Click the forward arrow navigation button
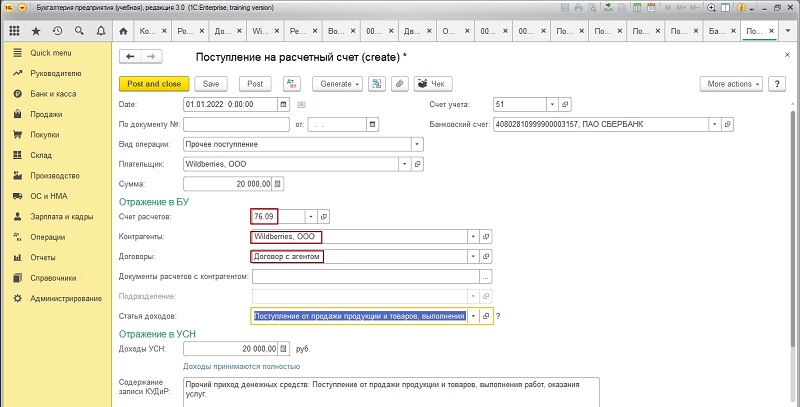800x407 pixels. tap(152, 57)
